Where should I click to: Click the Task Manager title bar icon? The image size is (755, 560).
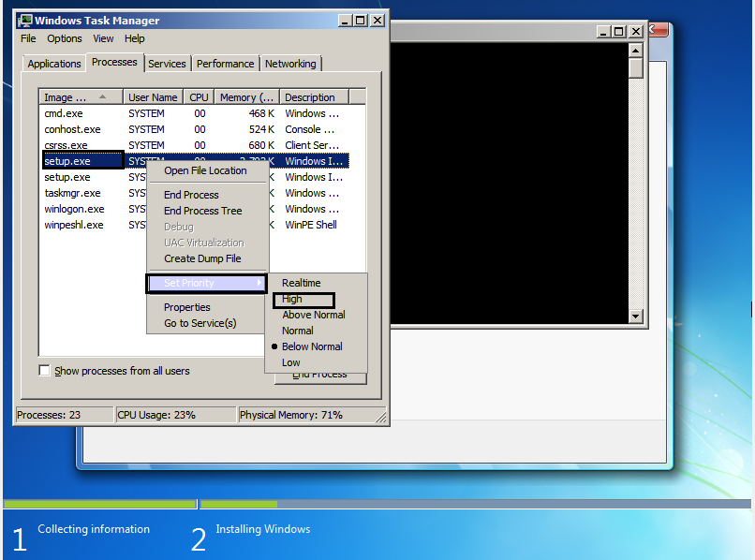click(25, 21)
